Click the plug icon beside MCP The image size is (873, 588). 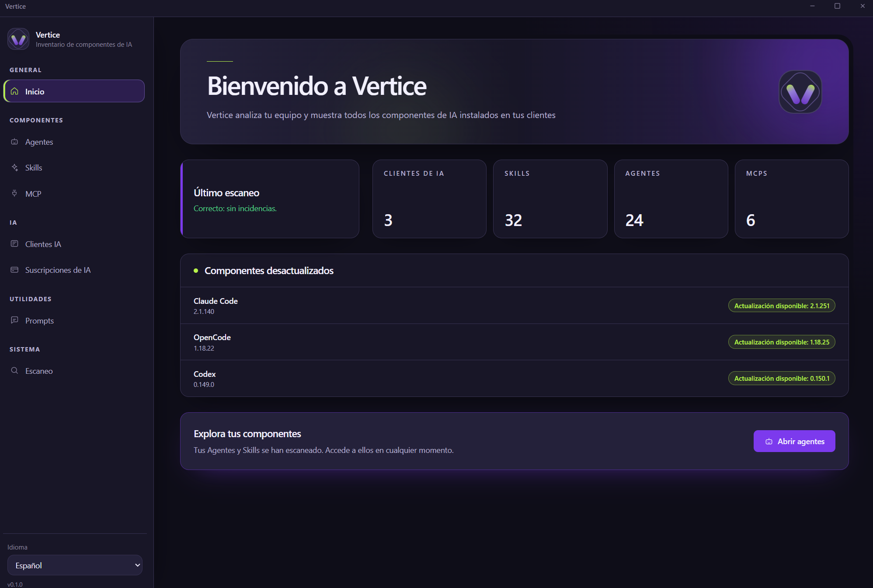pos(14,193)
